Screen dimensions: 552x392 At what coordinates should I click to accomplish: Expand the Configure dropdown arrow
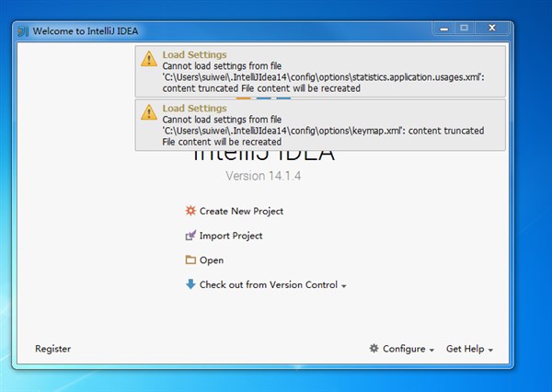pyautogui.click(x=431, y=351)
